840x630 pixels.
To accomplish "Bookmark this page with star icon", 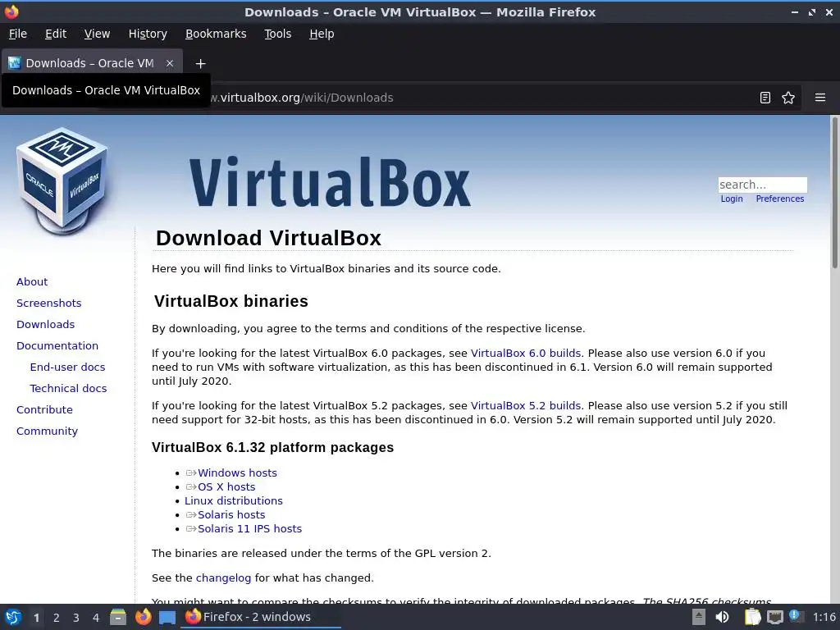I will click(788, 98).
